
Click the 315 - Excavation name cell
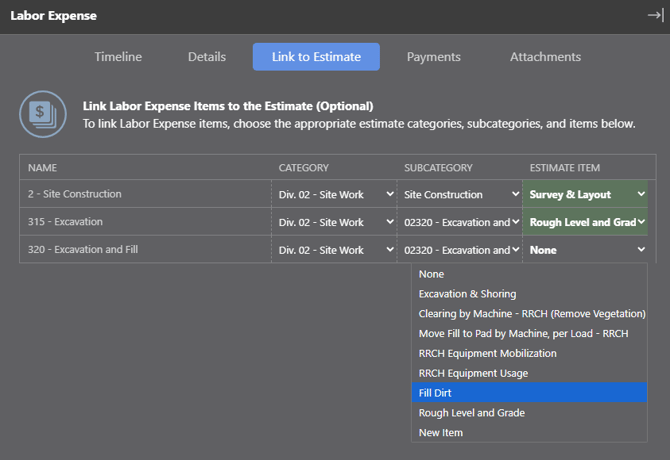coord(145,222)
